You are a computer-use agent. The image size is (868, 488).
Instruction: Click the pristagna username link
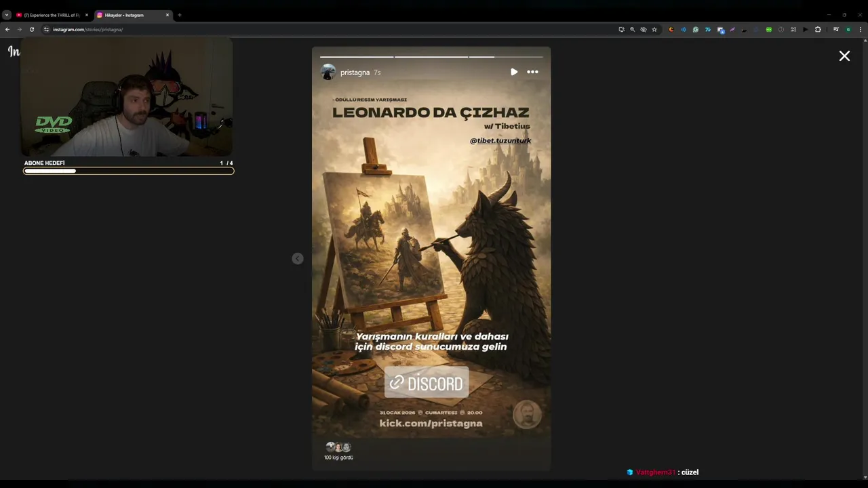coord(355,73)
